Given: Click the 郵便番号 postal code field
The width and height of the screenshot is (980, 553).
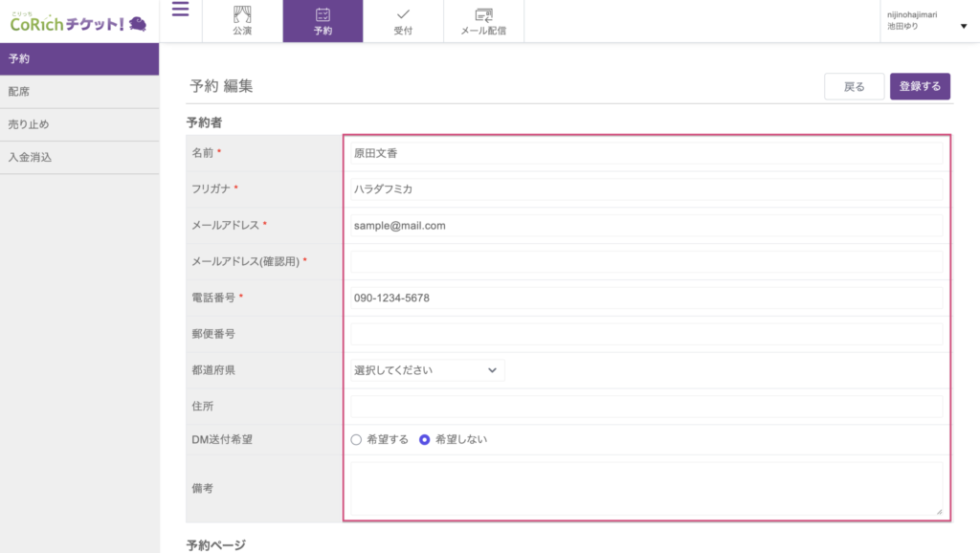Looking at the screenshot, I should click(646, 334).
